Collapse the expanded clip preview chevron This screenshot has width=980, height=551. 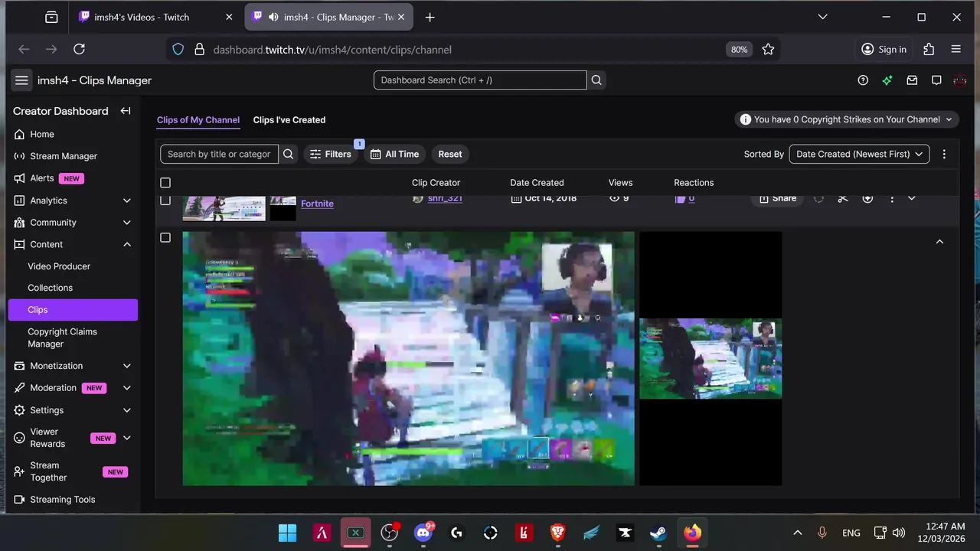(939, 242)
